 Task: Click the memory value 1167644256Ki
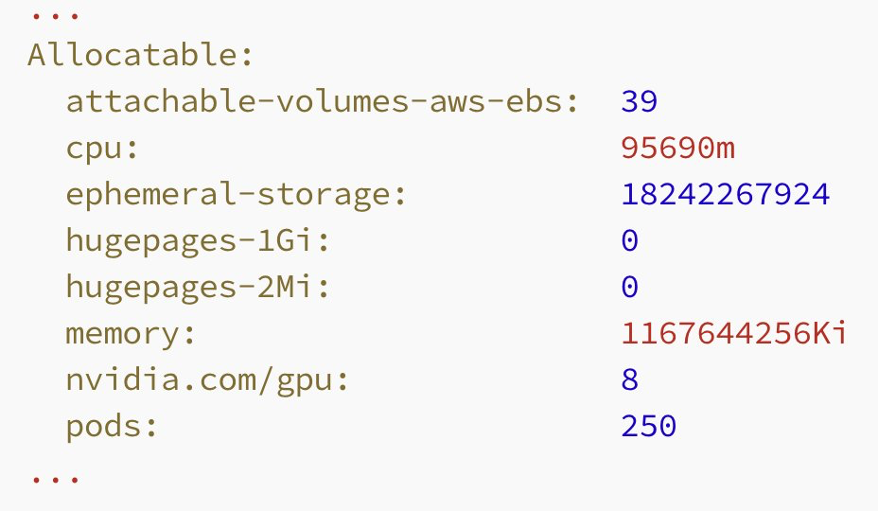point(734,333)
